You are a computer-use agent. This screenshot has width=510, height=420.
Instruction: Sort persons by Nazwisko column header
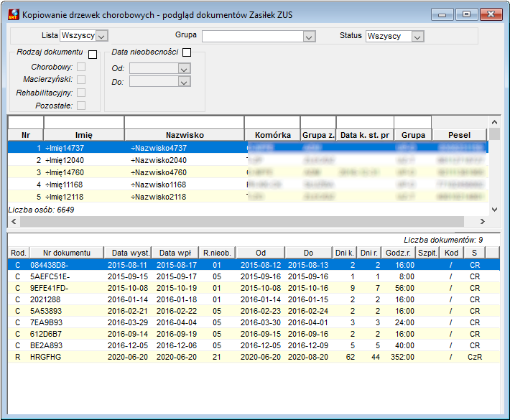[185, 135]
